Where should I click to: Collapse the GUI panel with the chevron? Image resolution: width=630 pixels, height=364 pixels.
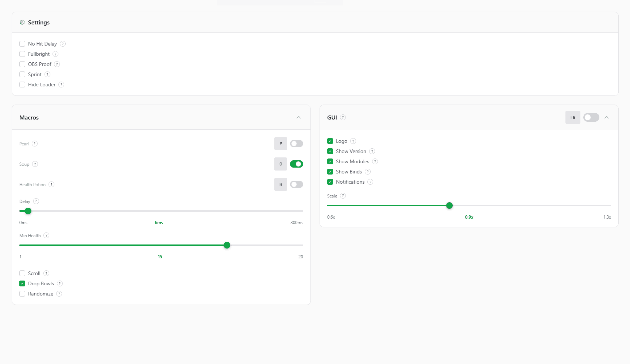tap(607, 117)
